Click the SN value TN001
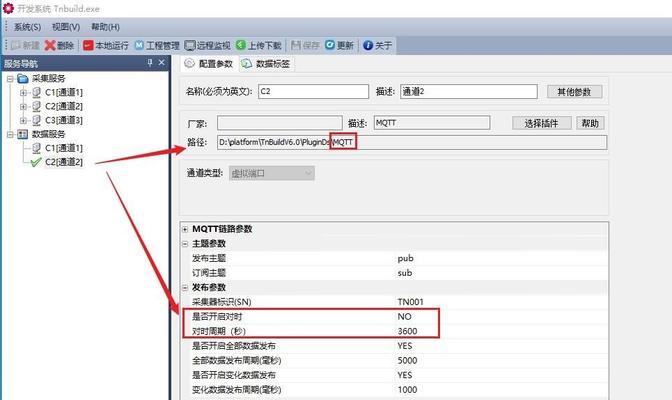672x400 pixels. point(411,302)
